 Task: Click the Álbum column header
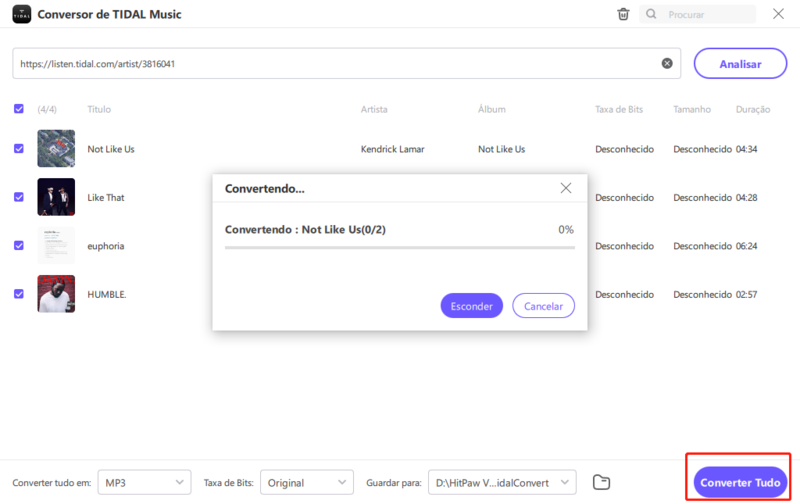pyautogui.click(x=492, y=109)
